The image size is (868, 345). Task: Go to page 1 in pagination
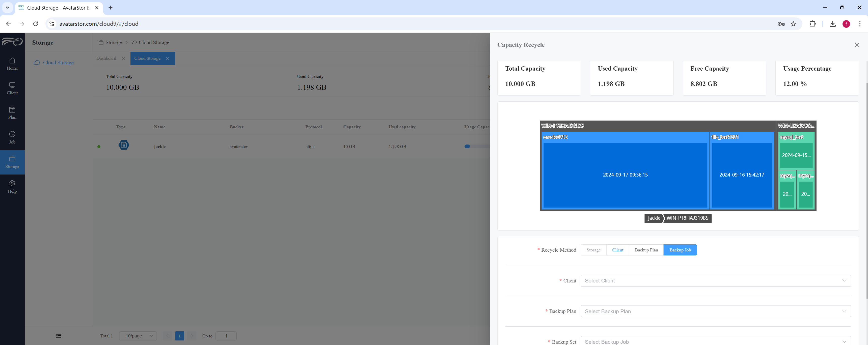click(180, 336)
